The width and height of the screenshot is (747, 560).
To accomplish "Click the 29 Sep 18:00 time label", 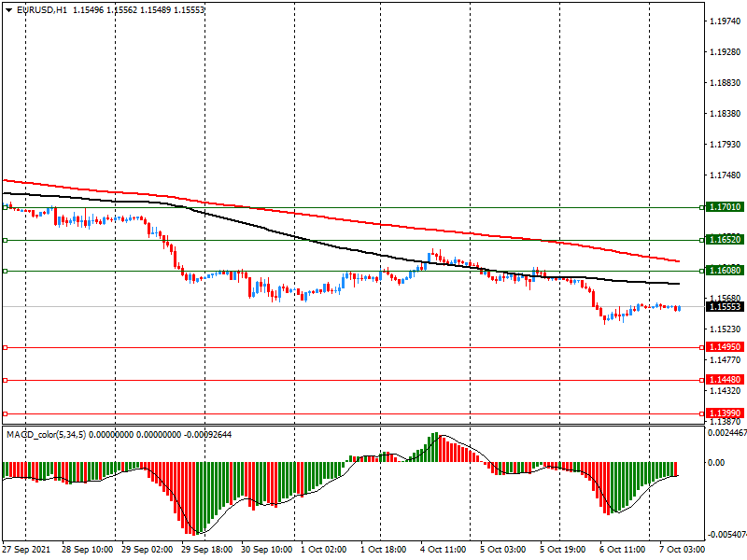I will [x=206, y=550].
